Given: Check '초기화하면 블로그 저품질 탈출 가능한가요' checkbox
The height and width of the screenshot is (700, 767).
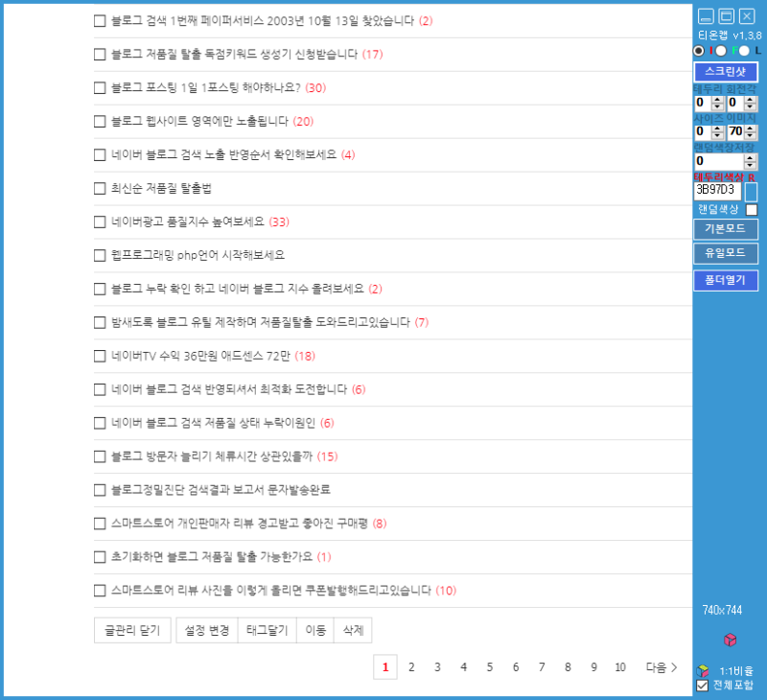Looking at the screenshot, I should point(100,557).
